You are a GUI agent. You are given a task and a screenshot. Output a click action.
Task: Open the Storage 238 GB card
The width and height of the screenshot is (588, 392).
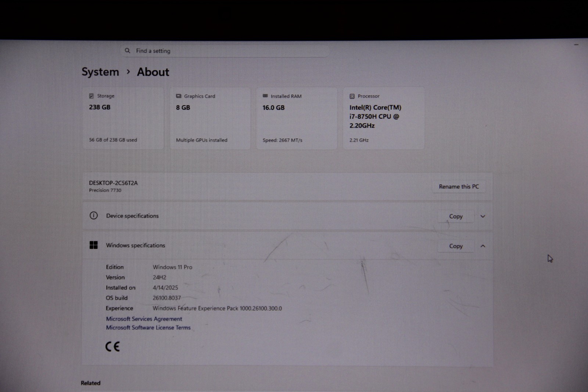[x=123, y=118]
